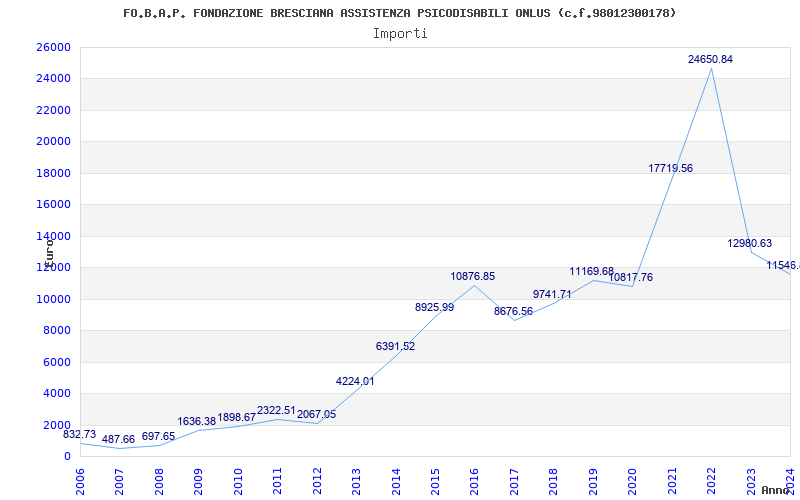Click the y-axis value 22000

[53, 110]
